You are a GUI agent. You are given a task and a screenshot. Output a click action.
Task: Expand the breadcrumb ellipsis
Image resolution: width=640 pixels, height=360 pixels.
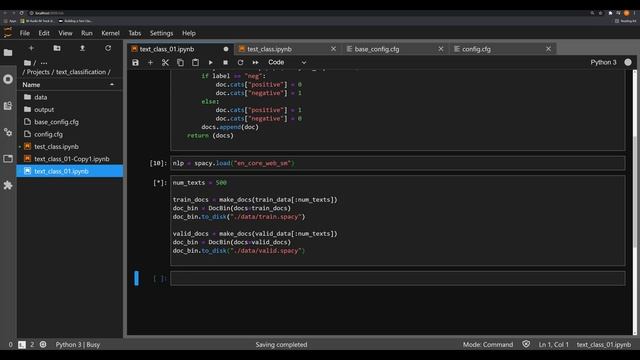[x=44, y=63]
